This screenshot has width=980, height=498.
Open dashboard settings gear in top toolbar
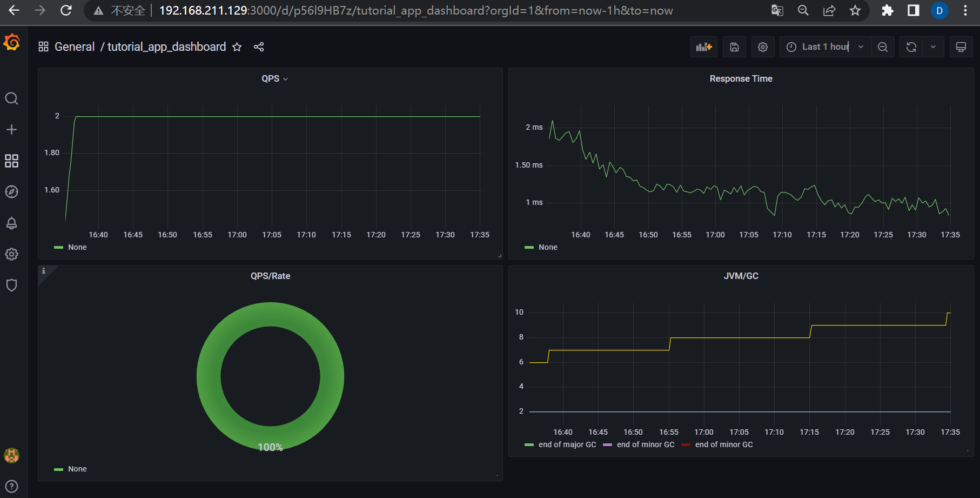coord(763,47)
